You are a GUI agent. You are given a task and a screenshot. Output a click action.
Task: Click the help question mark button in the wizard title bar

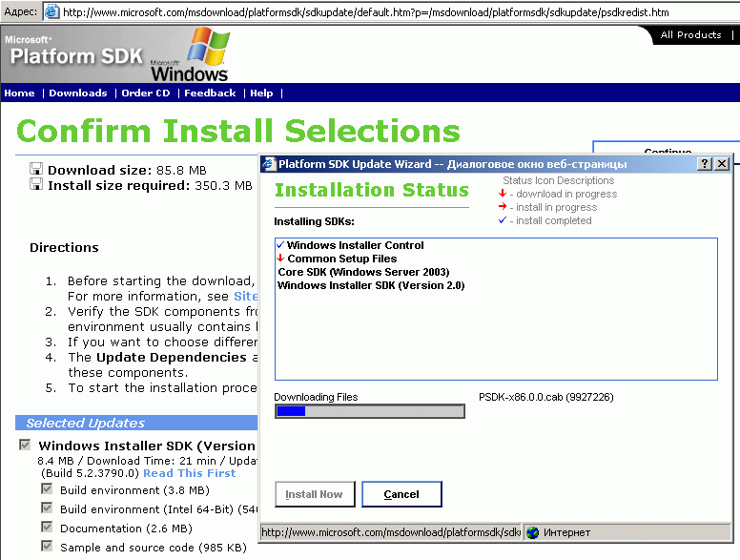(x=705, y=164)
